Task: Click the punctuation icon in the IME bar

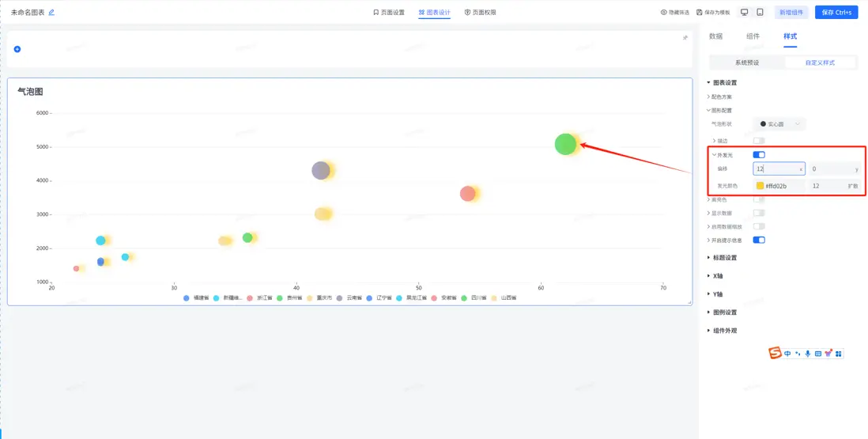Action: (x=798, y=354)
